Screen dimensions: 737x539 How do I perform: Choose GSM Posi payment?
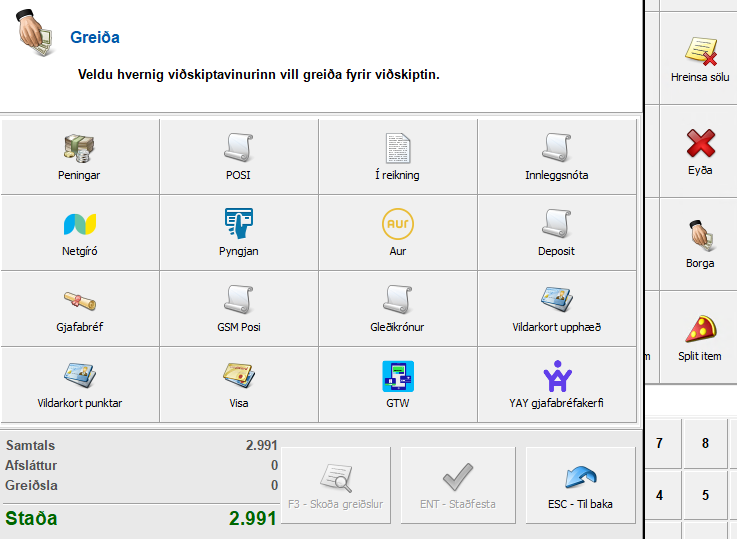tap(238, 309)
